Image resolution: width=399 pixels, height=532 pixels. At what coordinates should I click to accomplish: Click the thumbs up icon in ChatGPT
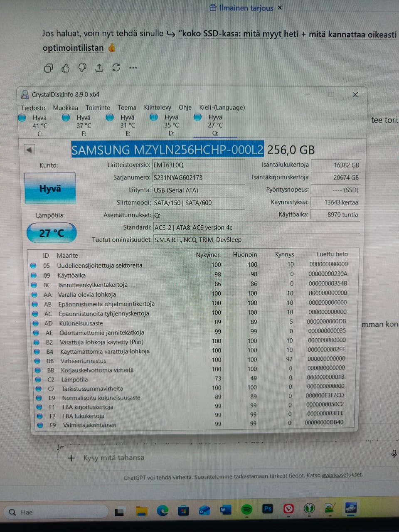66,68
